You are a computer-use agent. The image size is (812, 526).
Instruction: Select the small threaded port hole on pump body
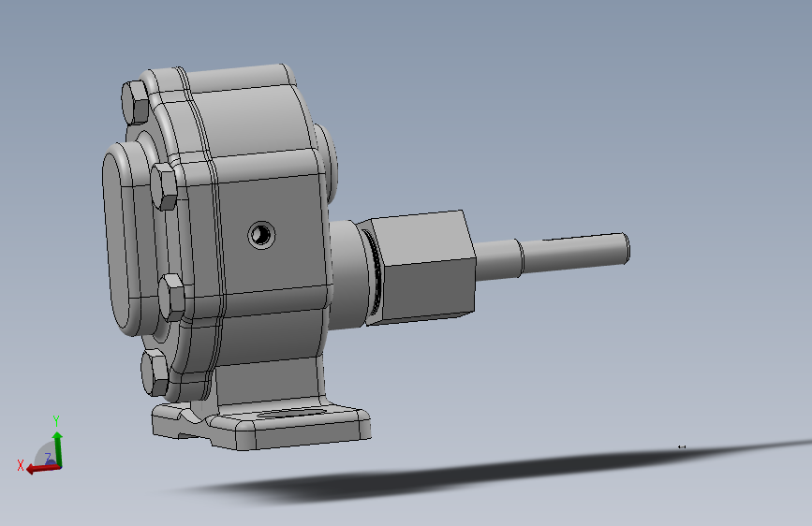(x=261, y=235)
